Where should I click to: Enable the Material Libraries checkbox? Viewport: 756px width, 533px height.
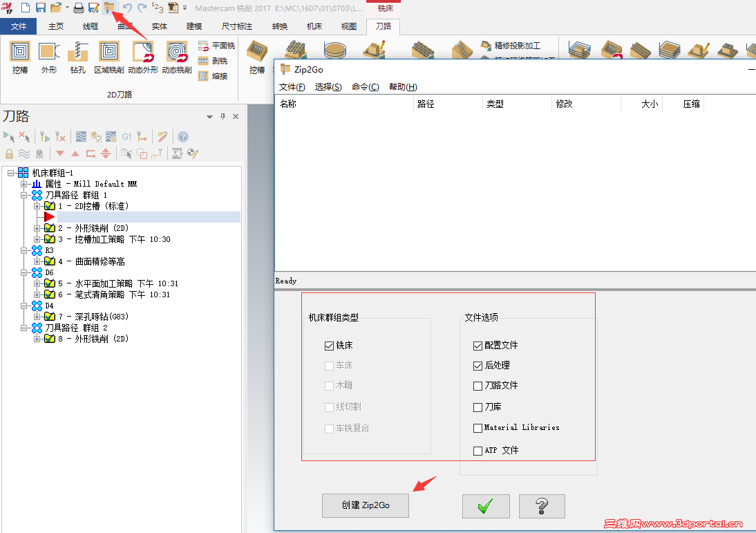pyautogui.click(x=478, y=428)
